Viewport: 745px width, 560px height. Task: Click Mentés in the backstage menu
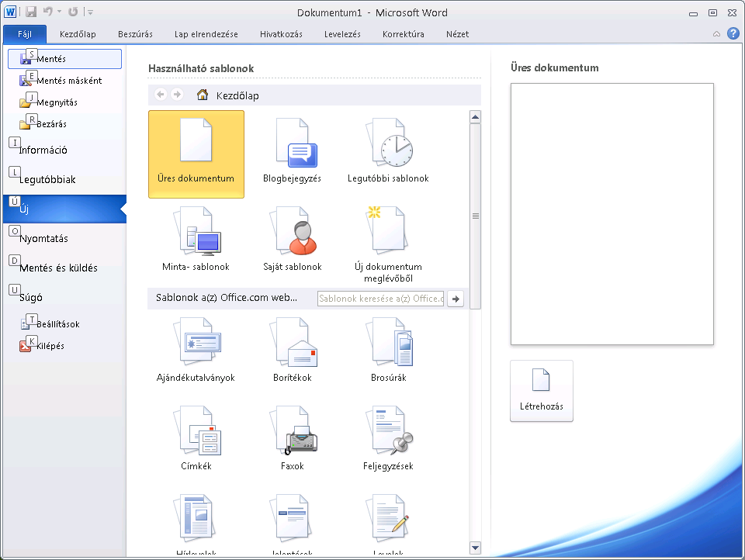[64, 59]
